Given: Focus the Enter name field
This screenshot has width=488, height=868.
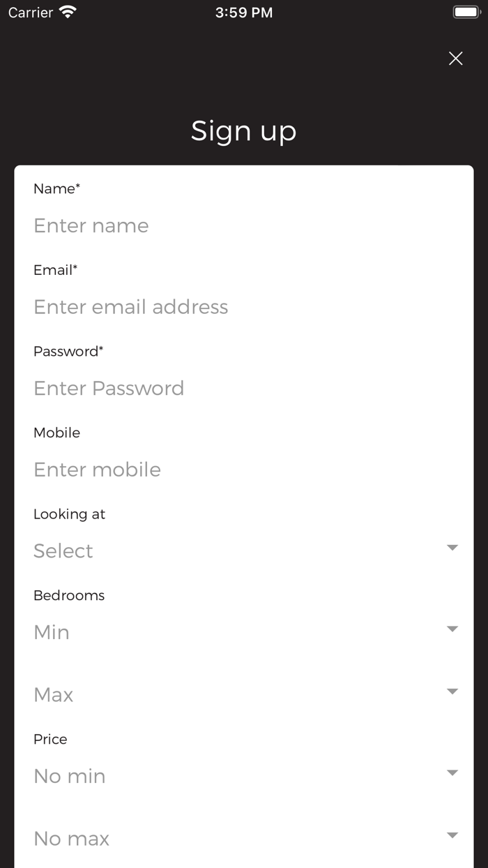Looking at the screenshot, I should [243, 225].
